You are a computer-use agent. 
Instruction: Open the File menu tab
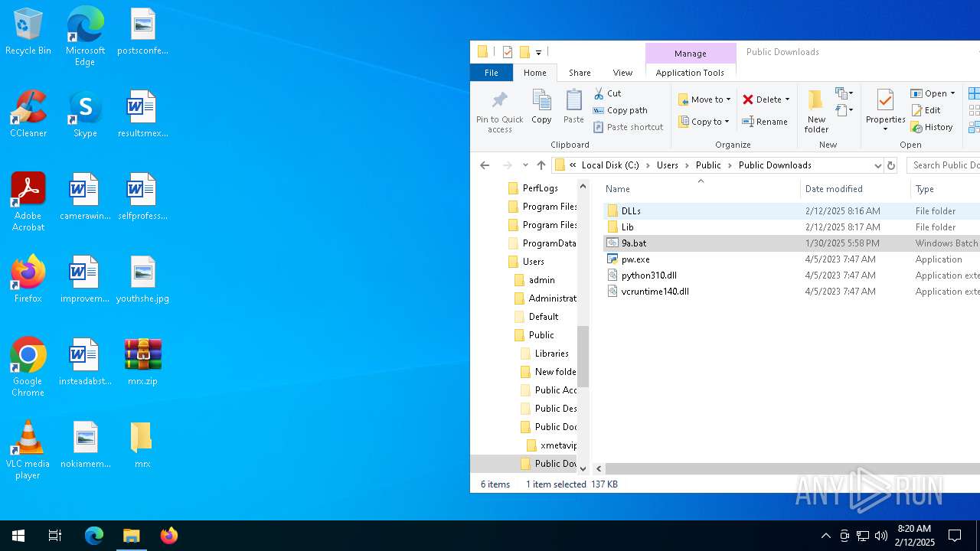pos(492,73)
